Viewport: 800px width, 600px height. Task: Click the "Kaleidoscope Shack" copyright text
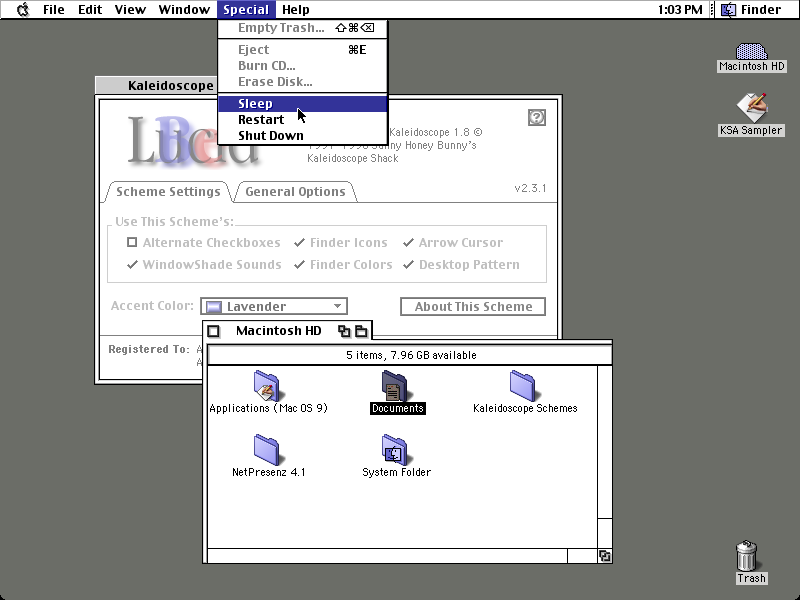[x=353, y=159]
